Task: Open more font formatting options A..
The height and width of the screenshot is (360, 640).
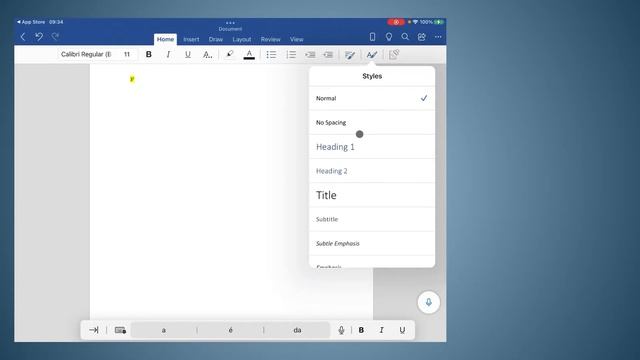Action: coord(207,54)
